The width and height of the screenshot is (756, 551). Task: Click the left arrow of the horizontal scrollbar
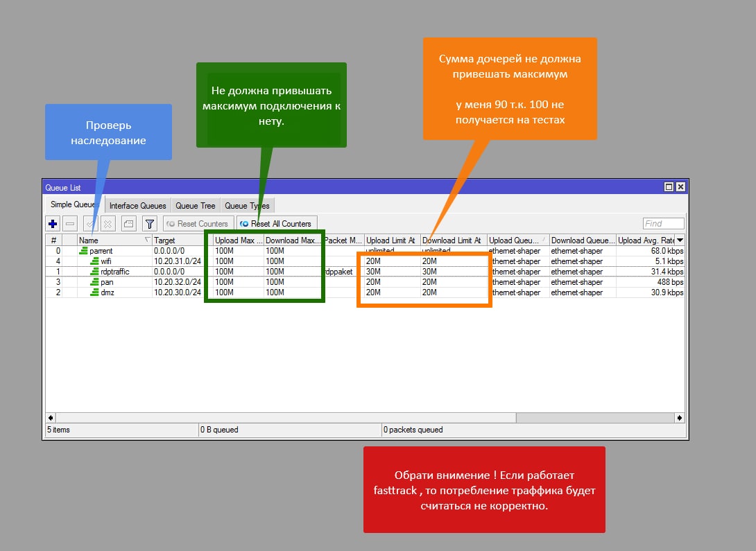click(x=51, y=418)
